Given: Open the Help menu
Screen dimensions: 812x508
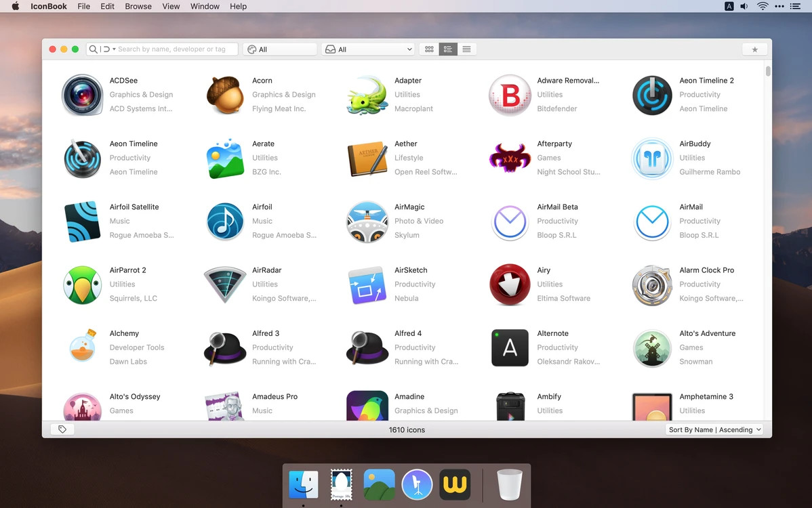Looking at the screenshot, I should 238,6.
